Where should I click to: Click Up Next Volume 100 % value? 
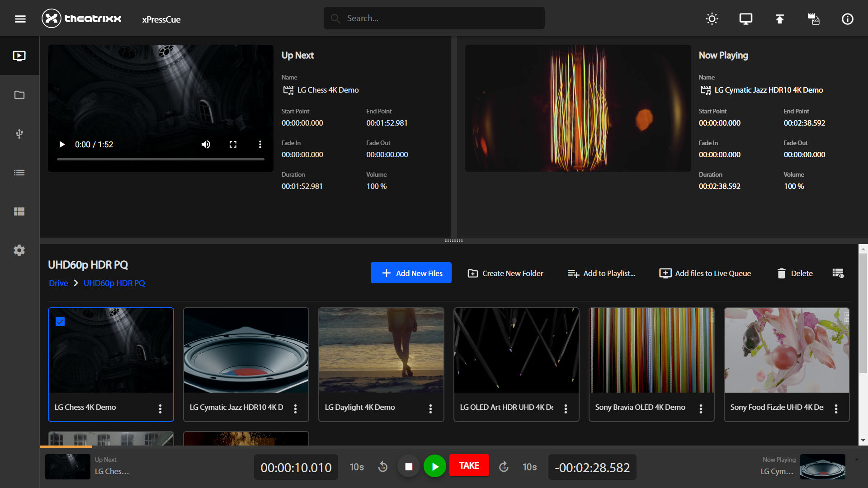click(x=377, y=186)
